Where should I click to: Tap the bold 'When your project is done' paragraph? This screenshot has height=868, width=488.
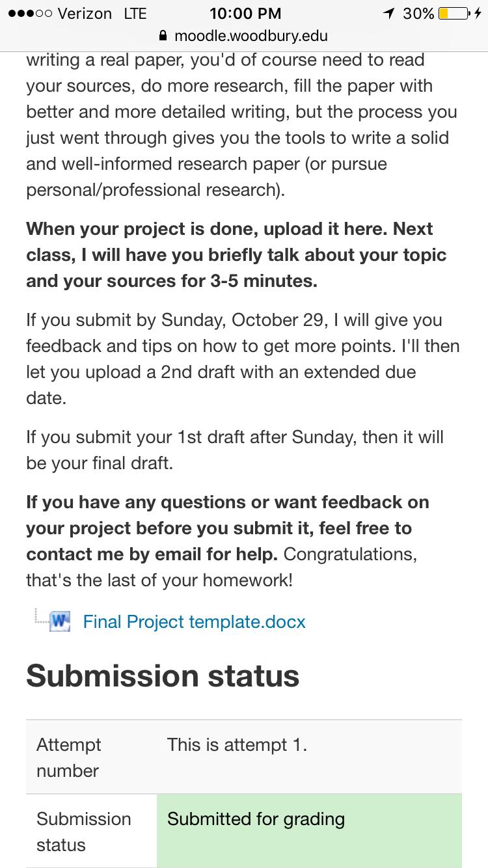click(x=236, y=255)
